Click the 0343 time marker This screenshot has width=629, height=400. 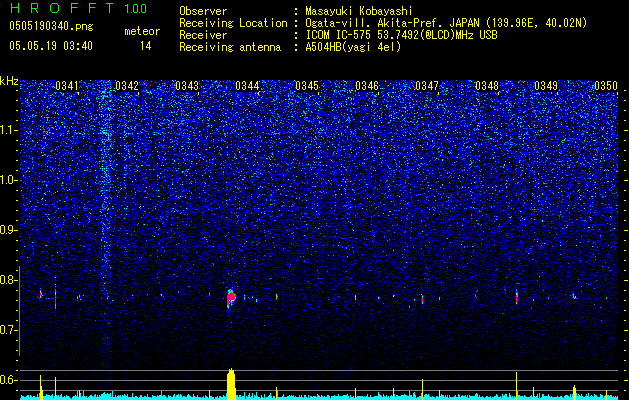coord(187,86)
